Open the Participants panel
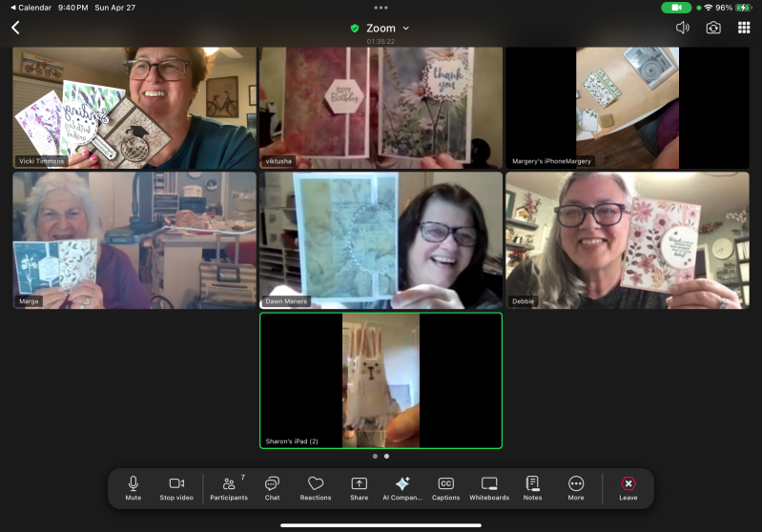762x532 pixels. click(229, 488)
